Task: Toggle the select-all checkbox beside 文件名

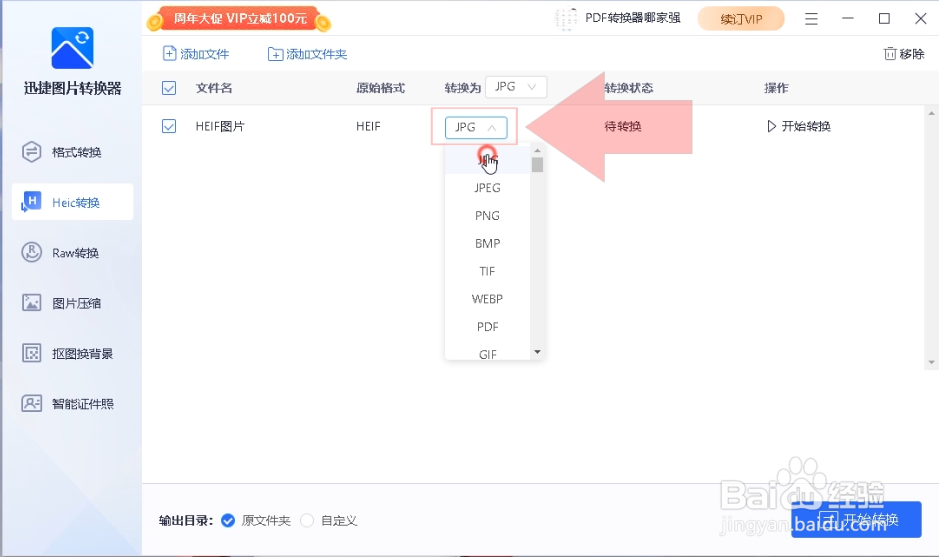Action: (169, 88)
